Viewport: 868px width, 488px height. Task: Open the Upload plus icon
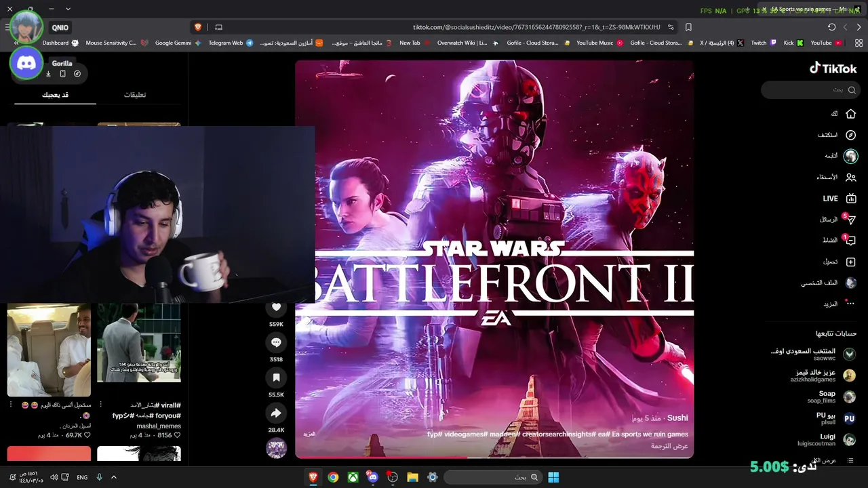(851, 262)
